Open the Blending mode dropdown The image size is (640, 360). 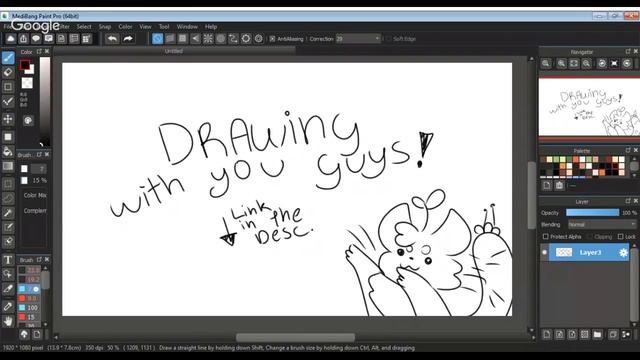(x=602, y=224)
